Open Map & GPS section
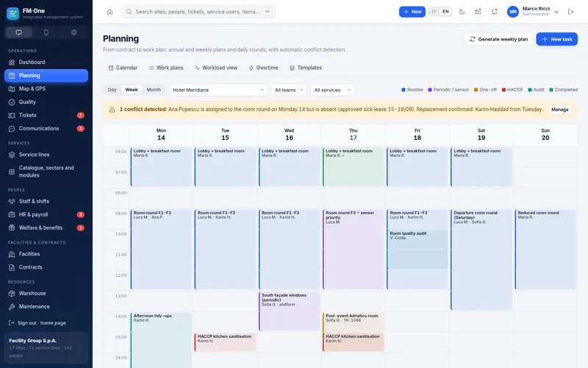This screenshot has height=368, width=588. pyautogui.click(x=46, y=88)
